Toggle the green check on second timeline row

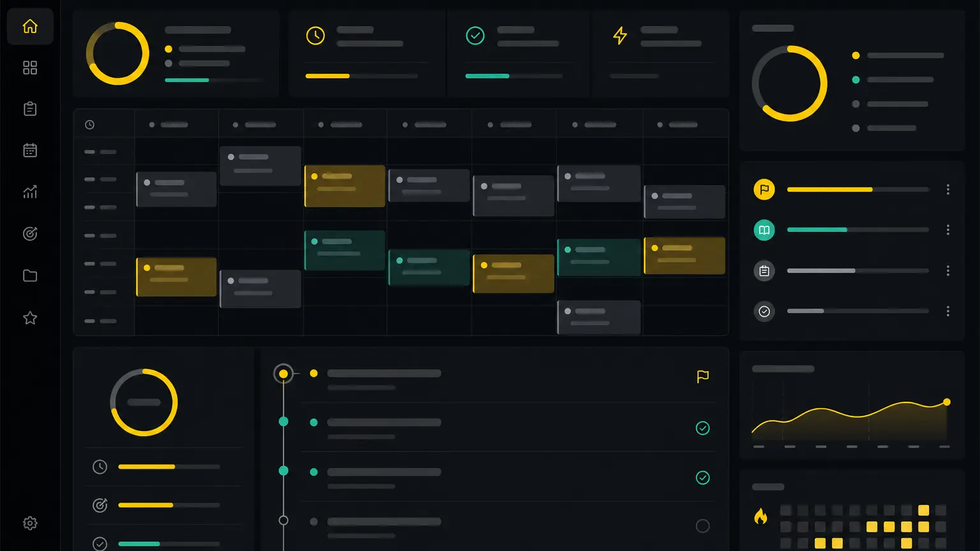702,428
